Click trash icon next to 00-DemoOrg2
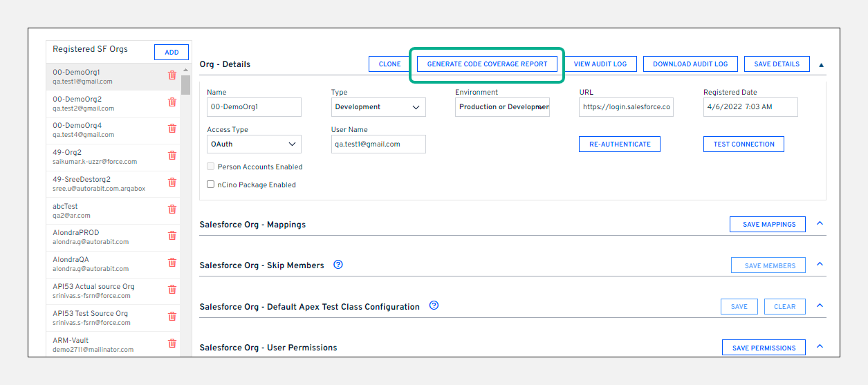The height and width of the screenshot is (385, 868). pyautogui.click(x=172, y=102)
